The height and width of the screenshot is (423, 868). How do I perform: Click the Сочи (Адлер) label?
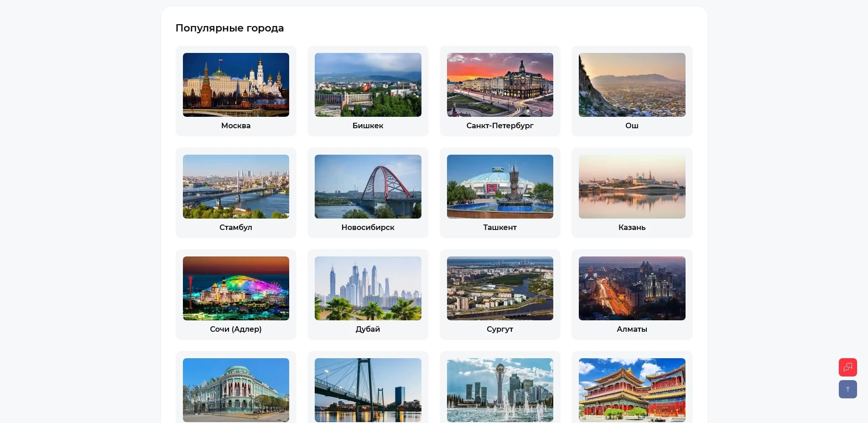(236, 329)
